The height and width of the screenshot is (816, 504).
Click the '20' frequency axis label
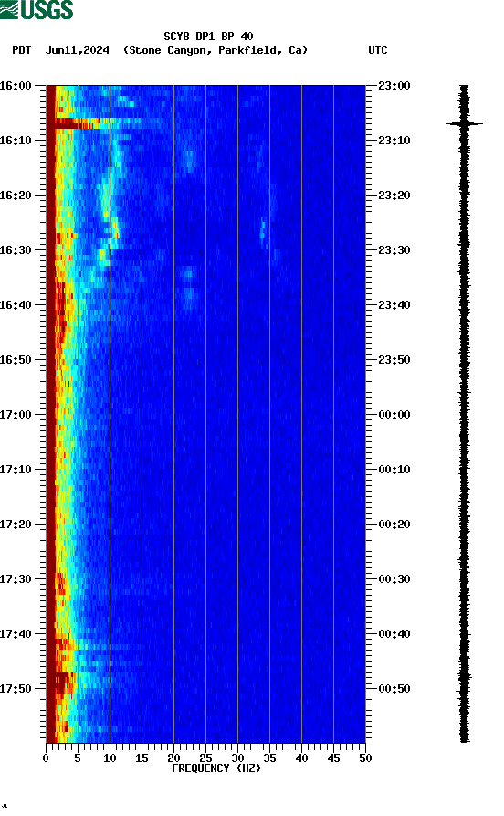point(173,758)
